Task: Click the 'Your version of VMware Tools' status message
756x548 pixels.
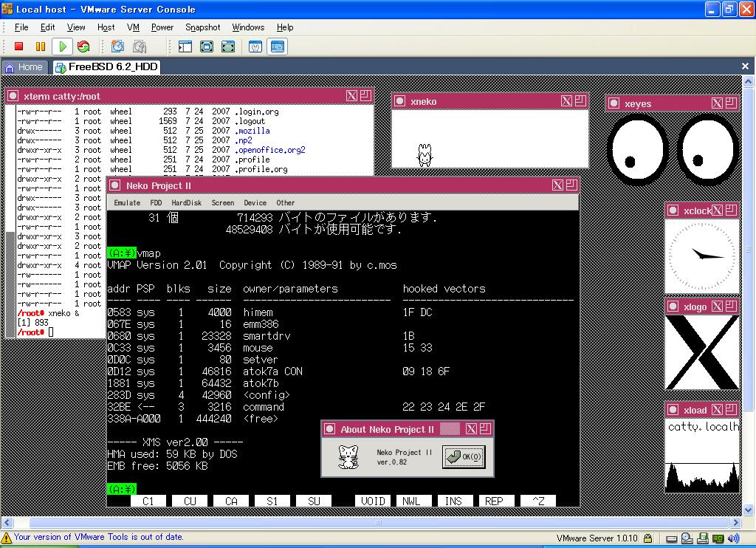Action: (98, 537)
